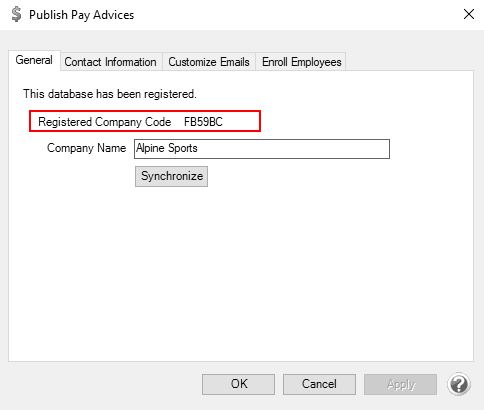Go to the Enroll Employees tab
This screenshot has width=484, height=410.
pos(301,62)
